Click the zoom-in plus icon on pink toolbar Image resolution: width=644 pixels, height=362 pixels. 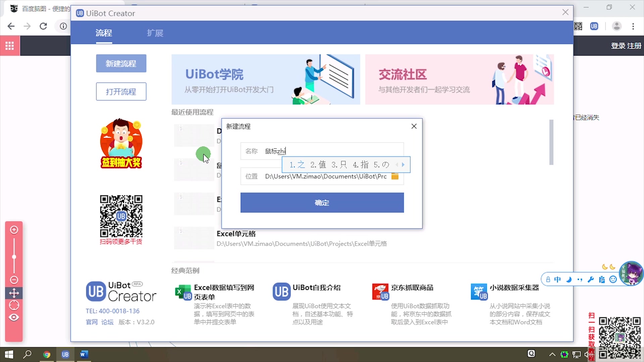(x=14, y=230)
